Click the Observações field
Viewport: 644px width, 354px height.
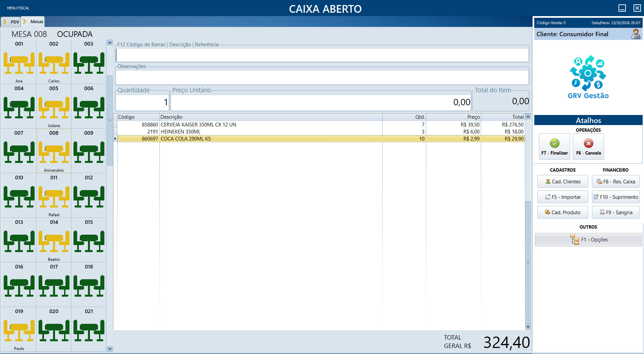point(322,77)
